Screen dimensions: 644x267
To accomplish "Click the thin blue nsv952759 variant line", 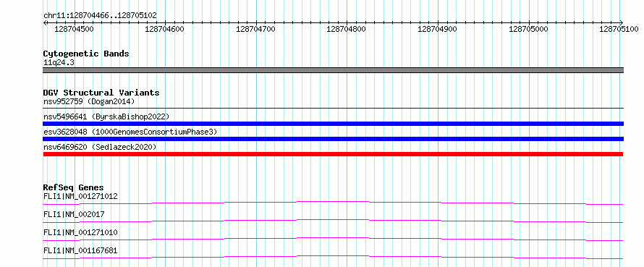I will click(333, 109).
